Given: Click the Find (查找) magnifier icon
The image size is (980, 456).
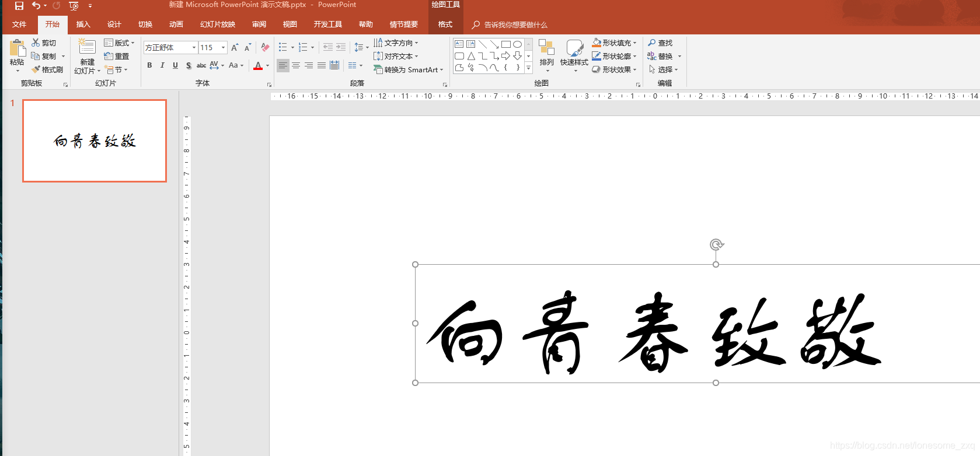Looking at the screenshot, I should [x=652, y=43].
